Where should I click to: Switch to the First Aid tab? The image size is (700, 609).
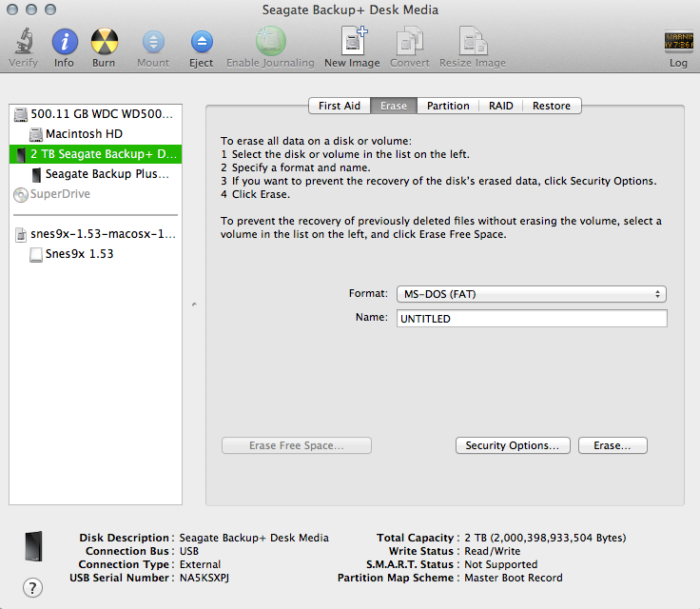[340, 106]
